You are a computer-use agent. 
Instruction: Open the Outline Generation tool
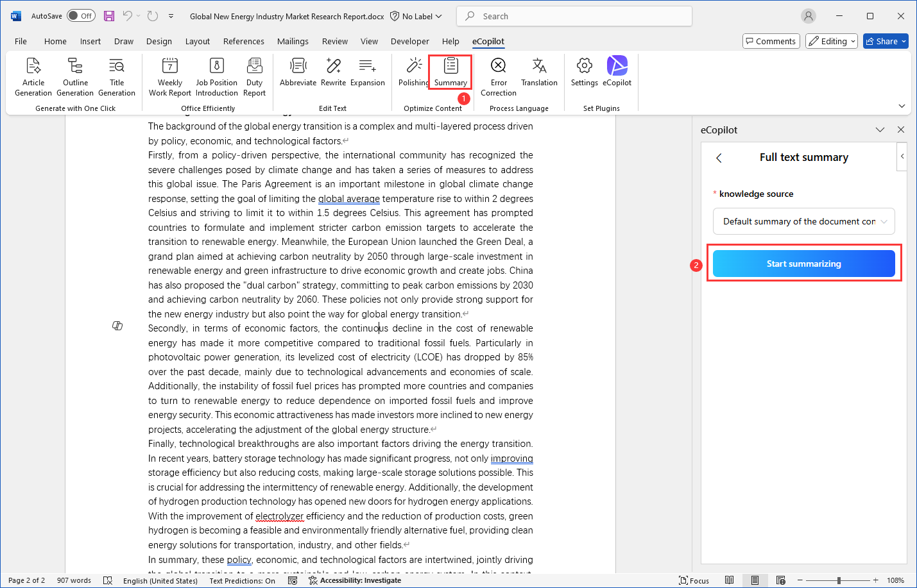(x=74, y=76)
